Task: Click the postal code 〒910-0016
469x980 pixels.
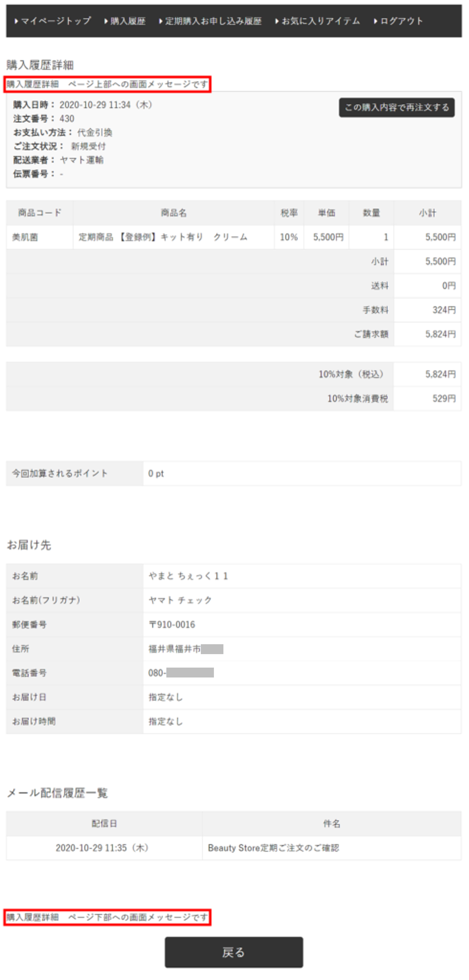Action: coord(172,625)
